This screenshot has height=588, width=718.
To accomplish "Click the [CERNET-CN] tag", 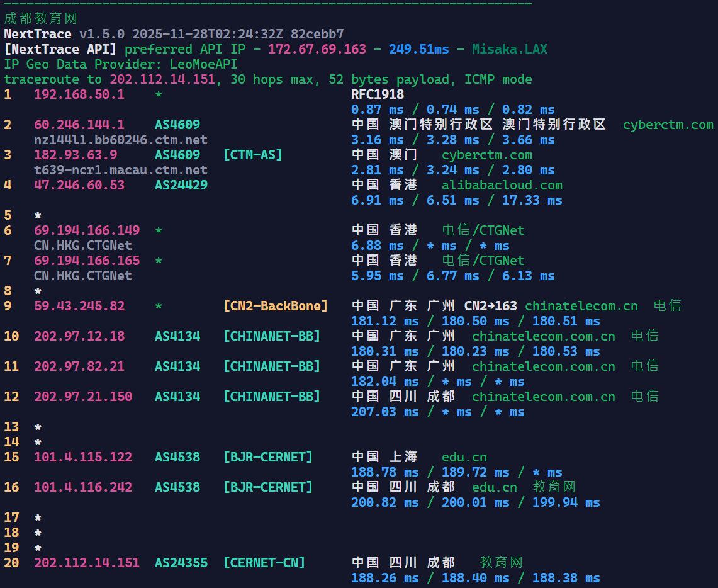I will pyautogui.click(x=264, y=563).
